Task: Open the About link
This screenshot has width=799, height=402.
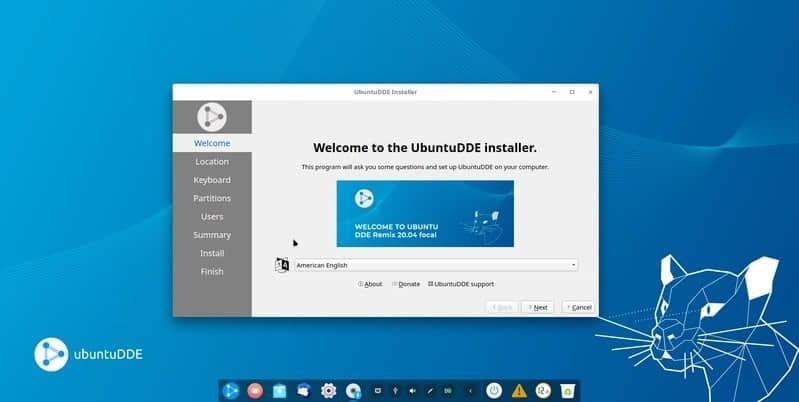Action: (x=371, y=284)
